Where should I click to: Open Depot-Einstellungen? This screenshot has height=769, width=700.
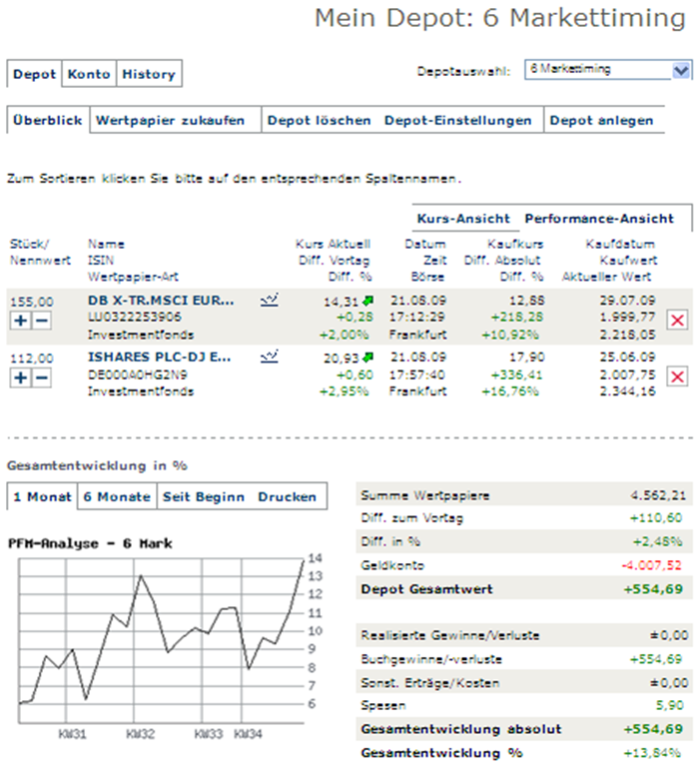tap(458, 121)
